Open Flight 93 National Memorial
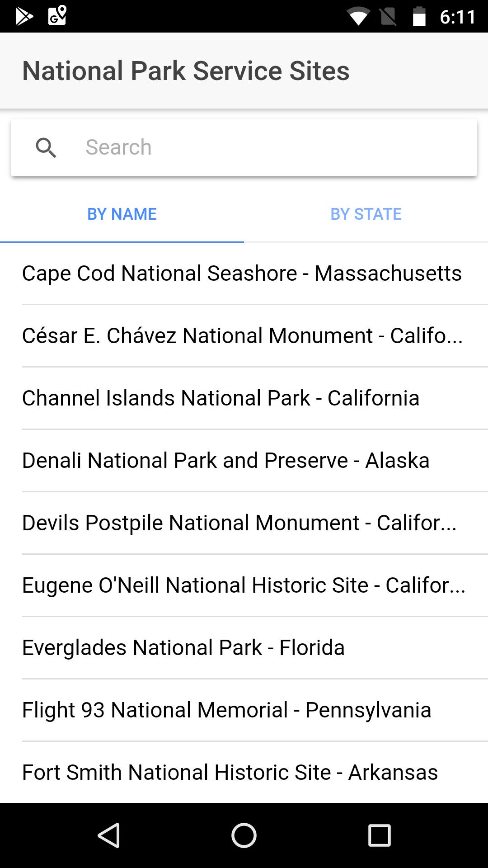 [227, 710]
